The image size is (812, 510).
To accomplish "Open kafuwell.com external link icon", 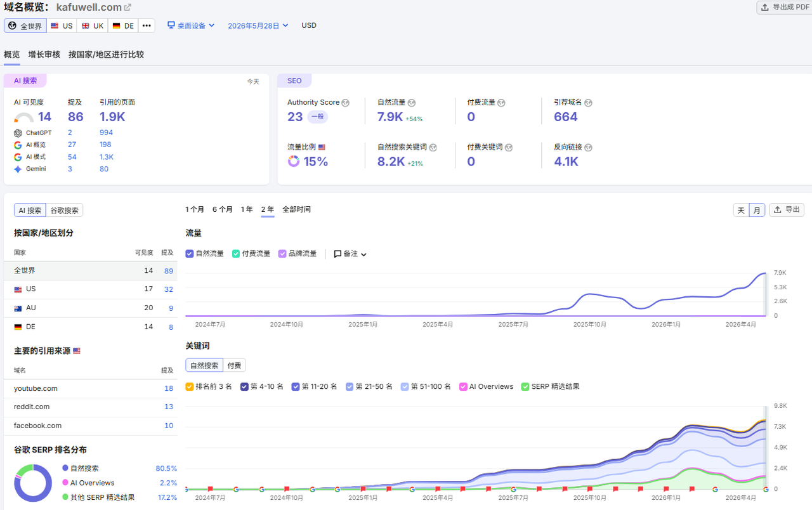I will (128, 8).
